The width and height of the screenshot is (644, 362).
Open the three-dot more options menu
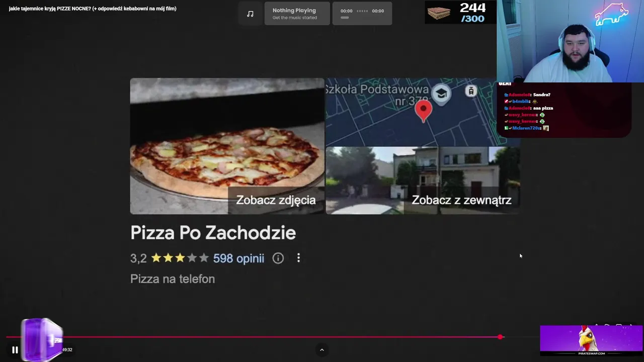298,258
